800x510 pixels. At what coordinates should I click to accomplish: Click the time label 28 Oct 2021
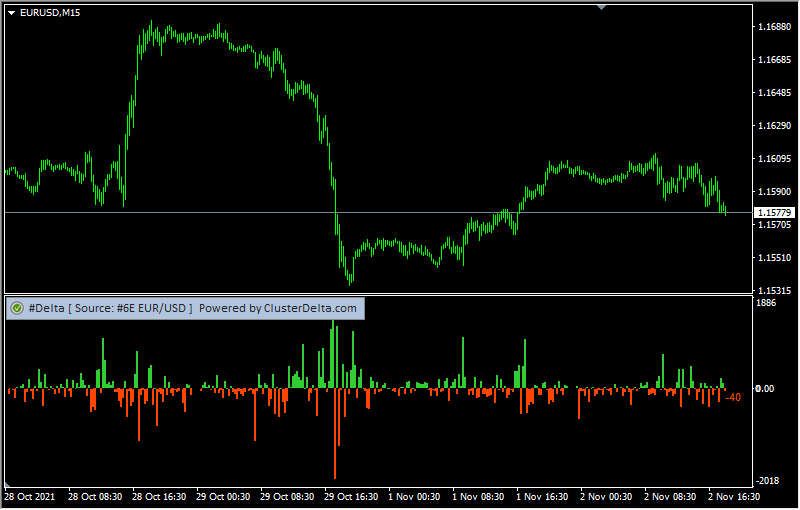tap(29, 496)
